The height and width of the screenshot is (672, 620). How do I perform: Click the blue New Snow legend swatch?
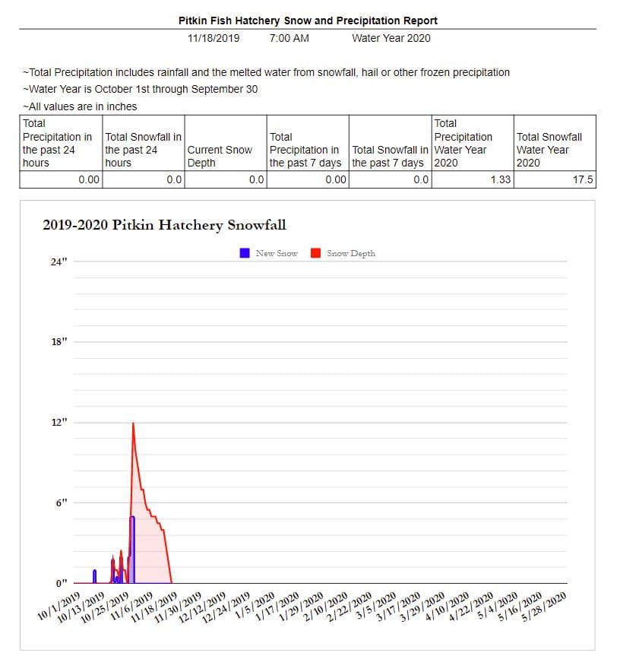[245, 253]
